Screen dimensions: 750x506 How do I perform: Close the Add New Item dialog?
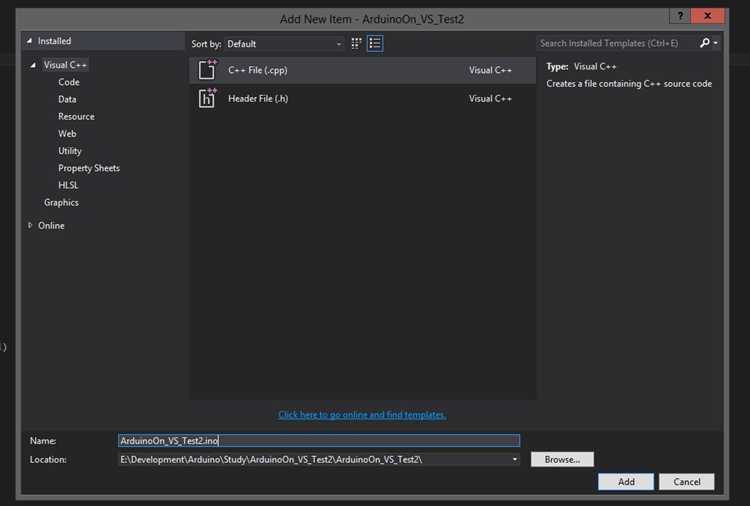point(707,16)
